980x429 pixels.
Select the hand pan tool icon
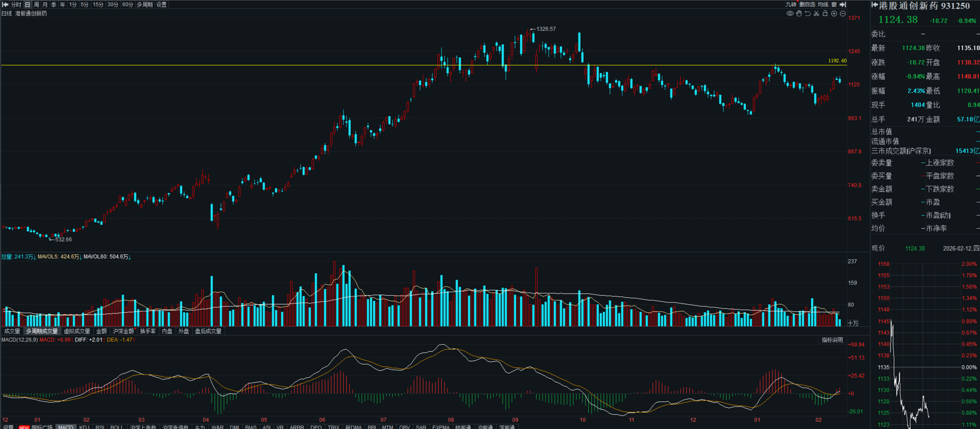(799, 14)
